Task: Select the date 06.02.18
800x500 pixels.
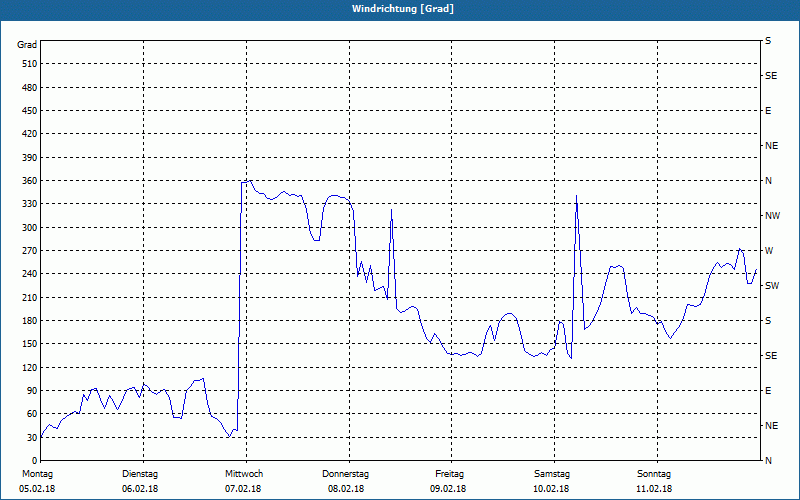Action: coord(140,489)
